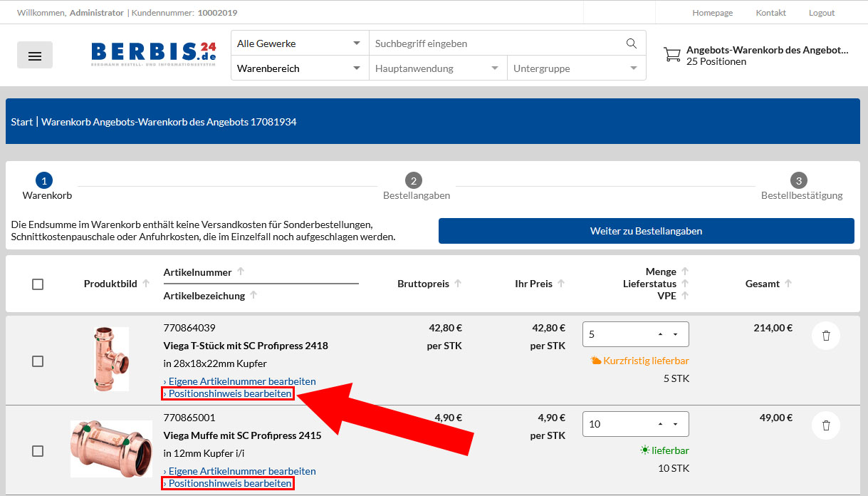Sort by Gesamt arrow

[x=788, y=283]
